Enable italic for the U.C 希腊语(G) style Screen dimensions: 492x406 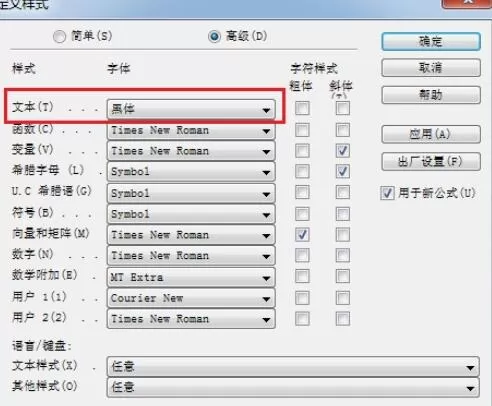coord(343,192)
